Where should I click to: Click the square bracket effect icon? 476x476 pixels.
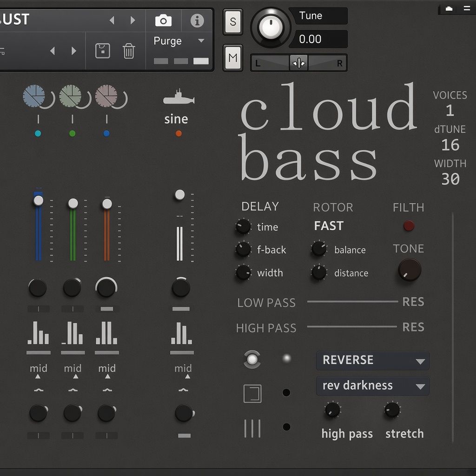click(x=252, y=393)
